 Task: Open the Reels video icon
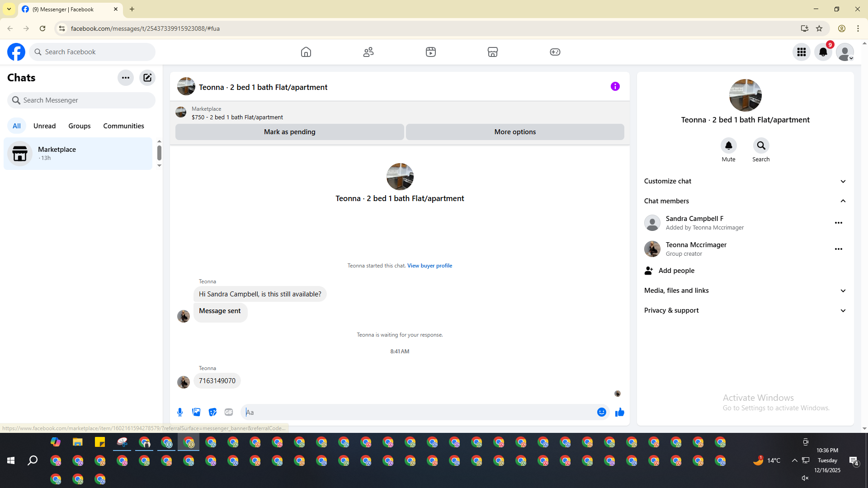[x=431, y=52]
